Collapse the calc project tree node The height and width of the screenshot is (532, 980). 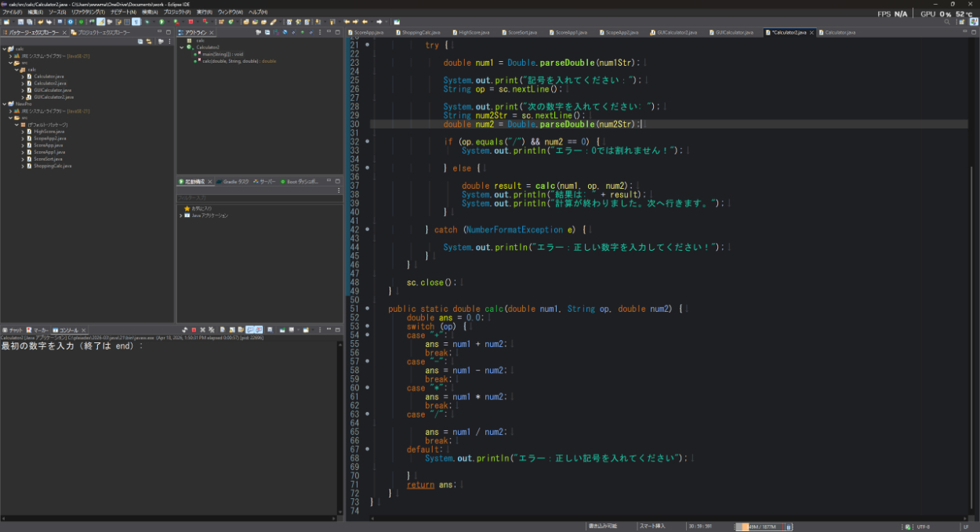tap(4, 49)
